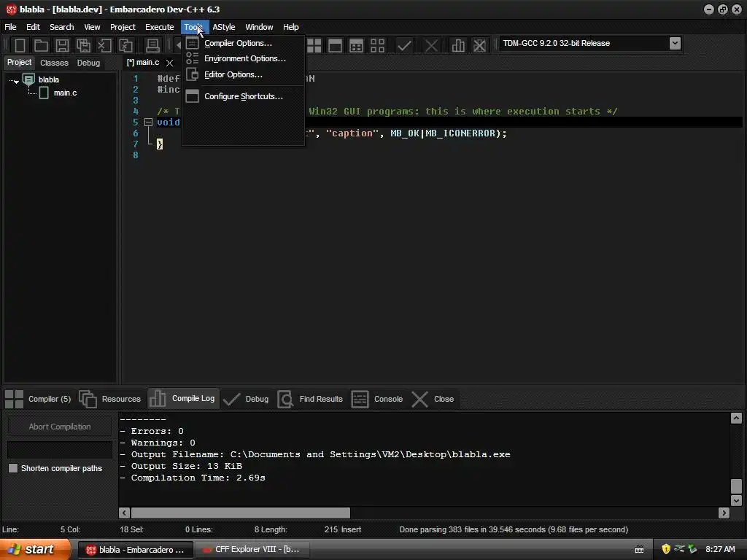Click the Rebuild All toolbar icon
747x560 pixels.
coord(377,46)
